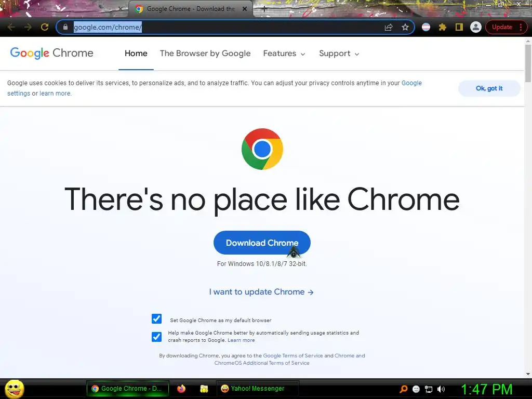Viewport: 532px width, 399px height.
Task: Click the orange search tray icon
Action: click(x=403, y=389)
